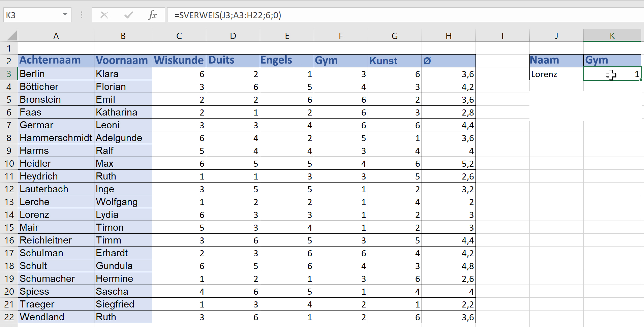The width and height of the screenshot is (644, 327).
Task: Click the formula bar options dots handle
Action: (81, 15)
